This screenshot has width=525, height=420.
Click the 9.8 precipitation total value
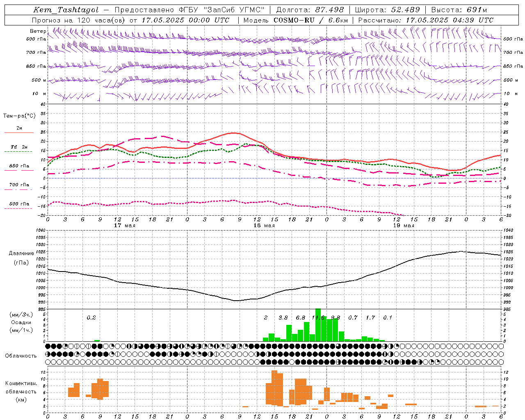[x=336, y=318]
